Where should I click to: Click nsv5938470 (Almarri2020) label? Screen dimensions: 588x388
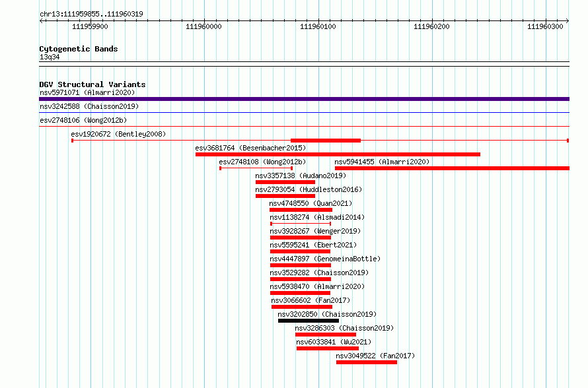click(x=317, y=286)
